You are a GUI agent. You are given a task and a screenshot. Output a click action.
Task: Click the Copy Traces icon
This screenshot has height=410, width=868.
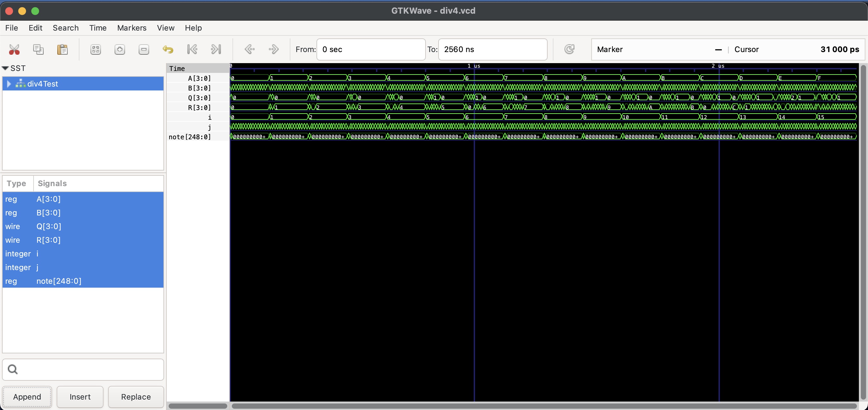(38, 49)
